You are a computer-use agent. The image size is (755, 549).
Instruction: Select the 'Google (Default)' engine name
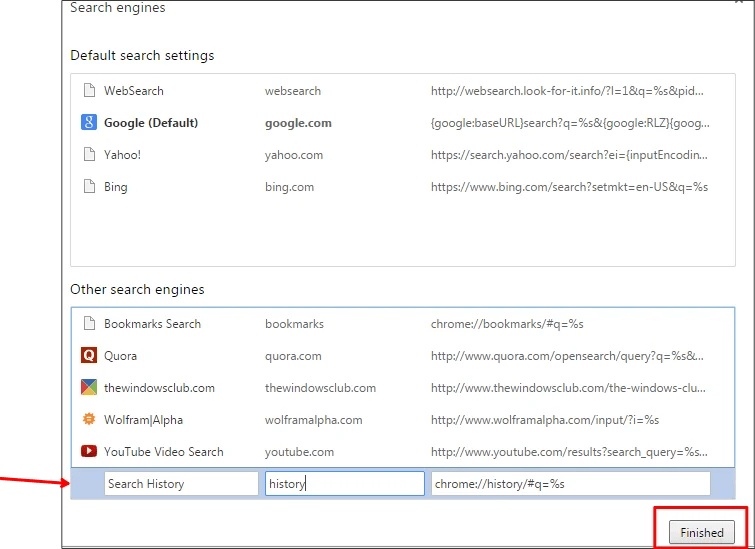pyautogui.click(x=151, y=123)
